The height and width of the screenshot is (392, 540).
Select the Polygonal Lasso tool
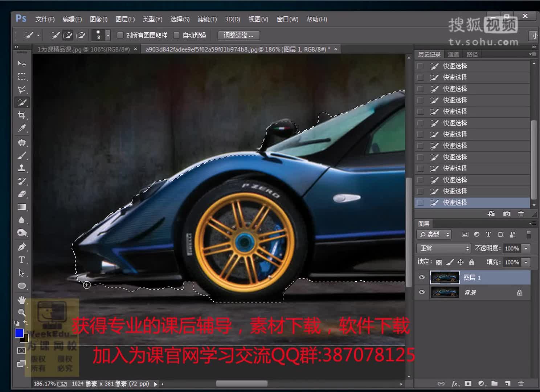(22, 90)
